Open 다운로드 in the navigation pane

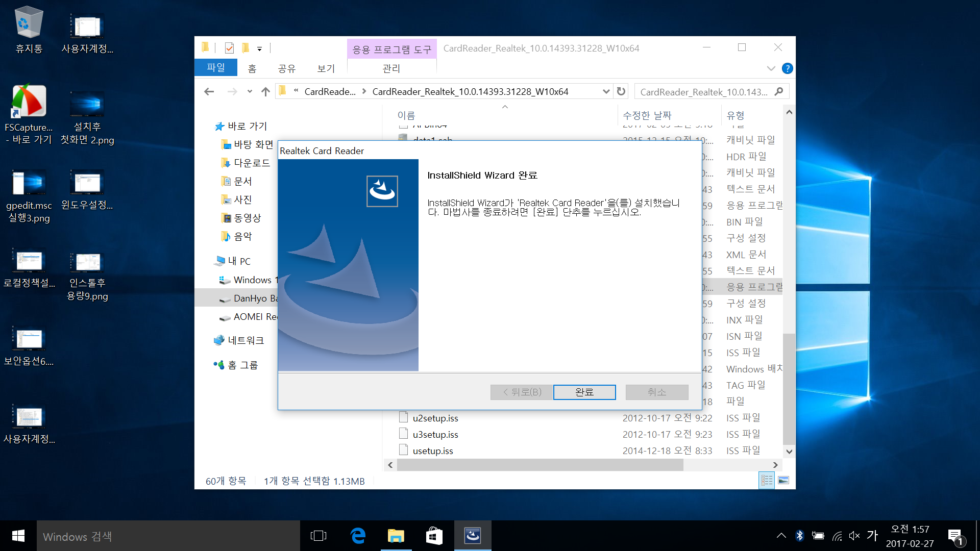point(246,163)
